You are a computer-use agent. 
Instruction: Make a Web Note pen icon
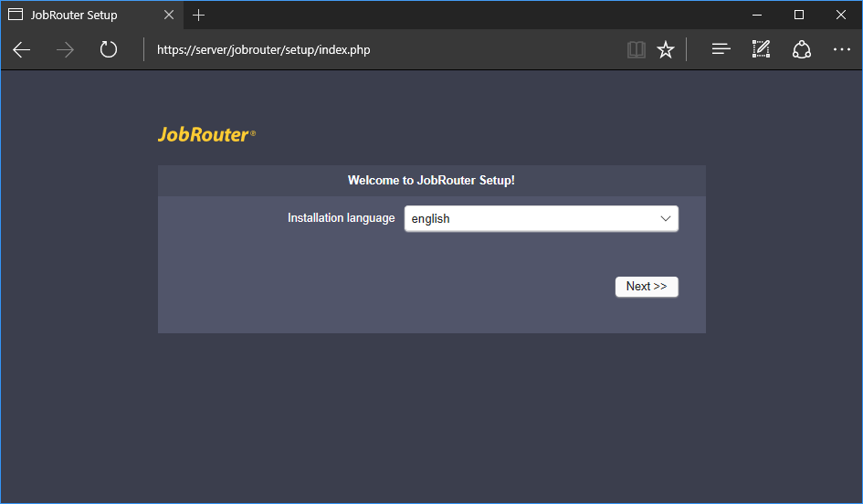tap(762, 49)
